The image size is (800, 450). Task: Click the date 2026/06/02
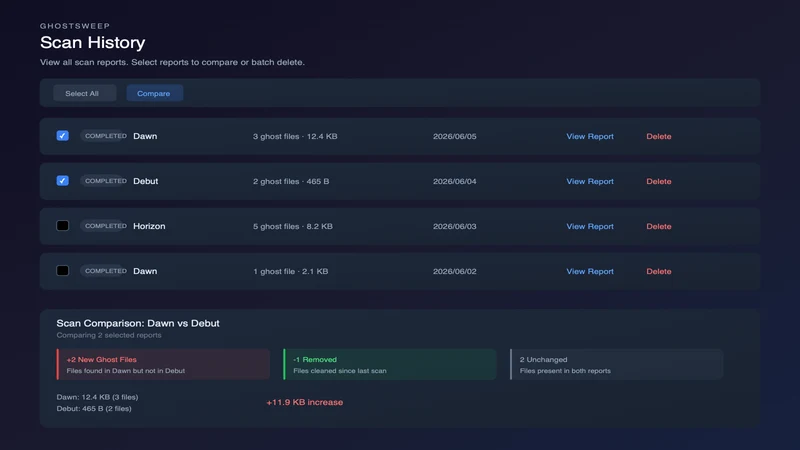455,271
